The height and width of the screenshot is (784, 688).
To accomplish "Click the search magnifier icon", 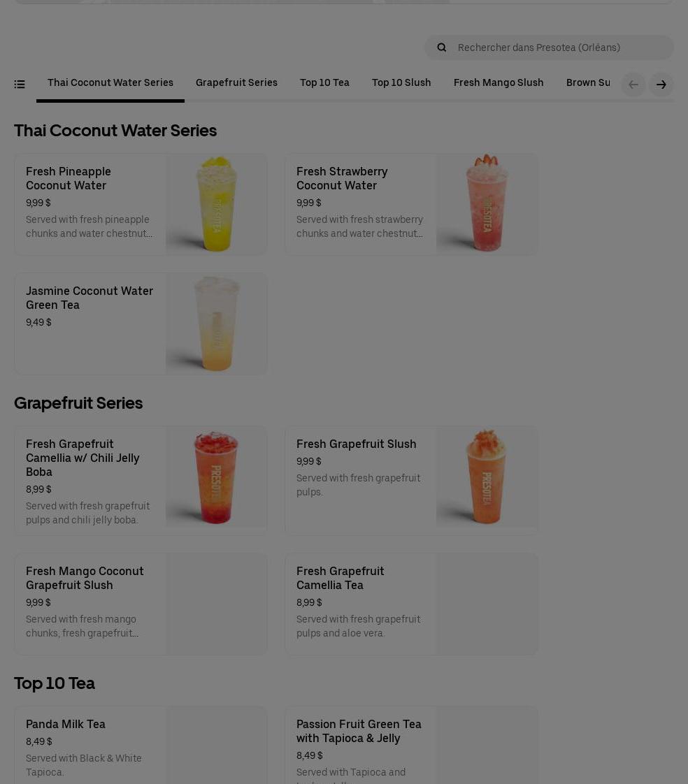I will click(441, 48).
